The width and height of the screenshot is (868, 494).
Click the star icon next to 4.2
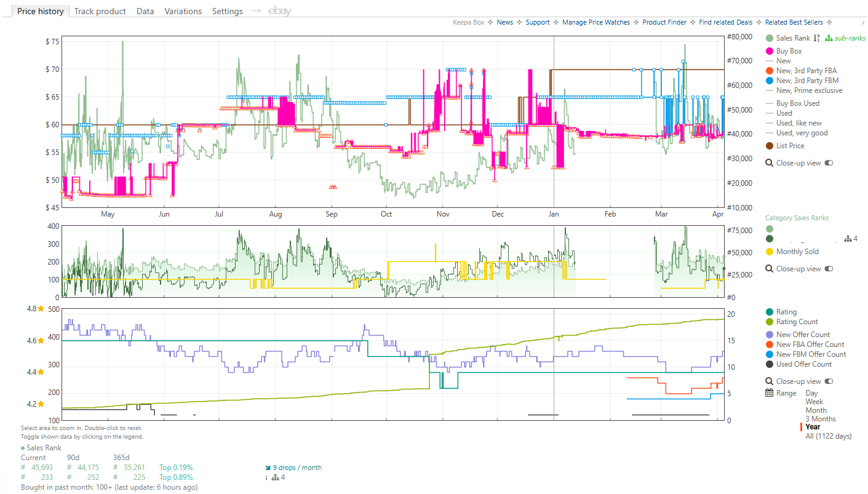[41, 404]
